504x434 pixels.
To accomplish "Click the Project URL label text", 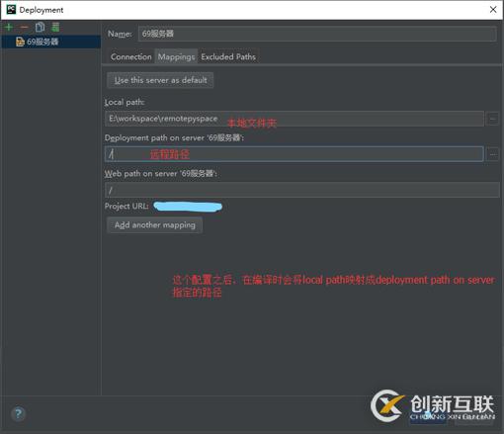I will tap(126, 207).
